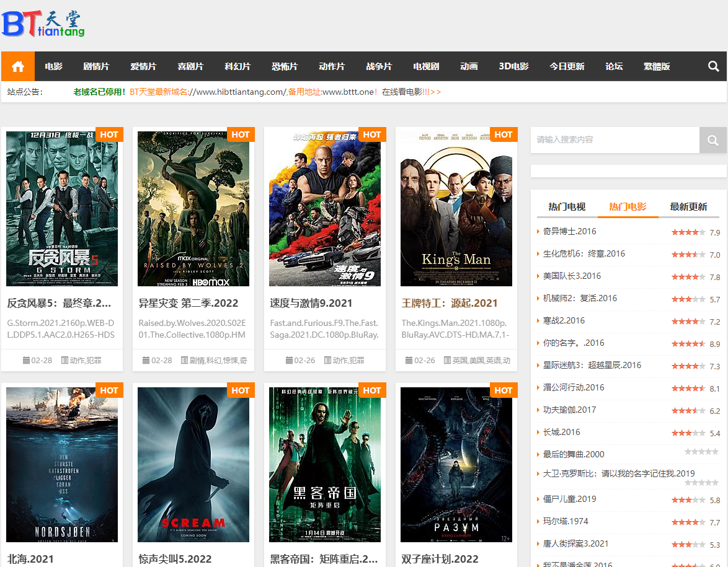Click calendar icon beside 02-28 on 反贪风暴5

tap(26, 361)
